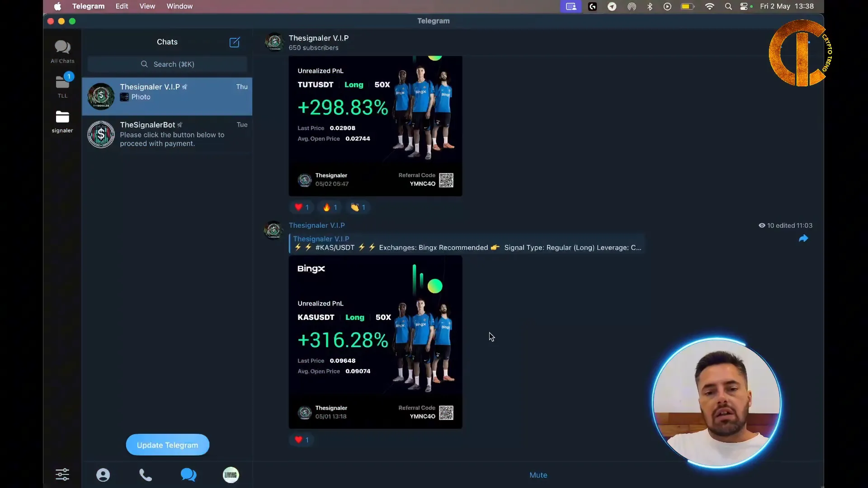Open the Contacts tab icon

point(103,475)
